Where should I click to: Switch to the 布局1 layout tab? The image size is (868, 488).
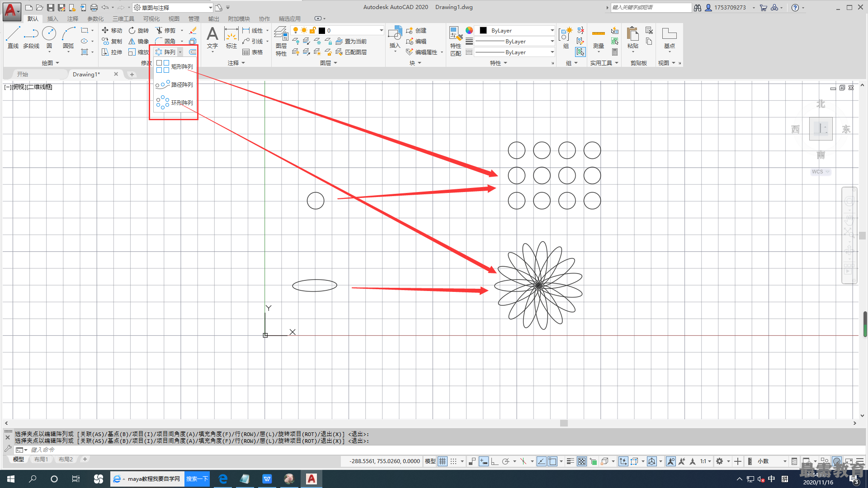tap(41, 459)
